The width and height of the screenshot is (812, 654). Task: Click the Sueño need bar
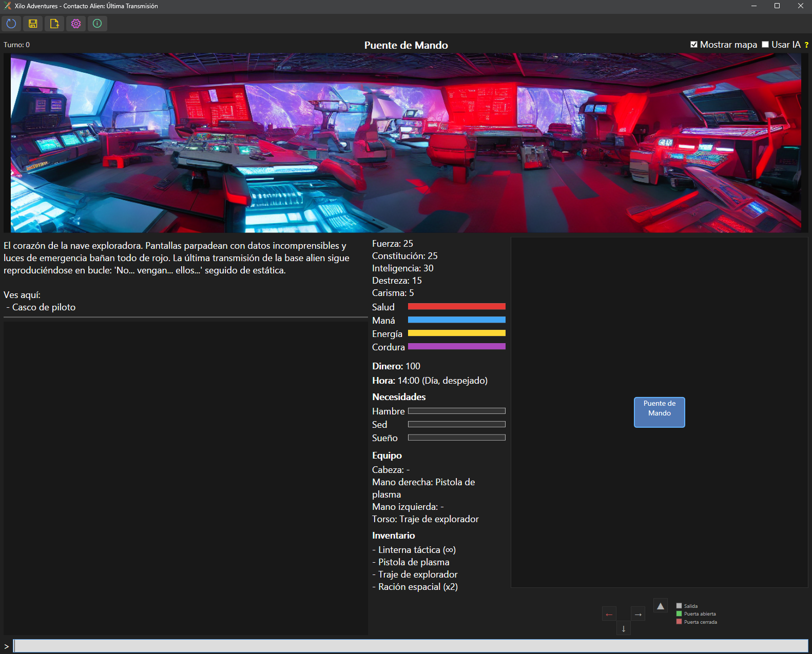click(457, 438)
